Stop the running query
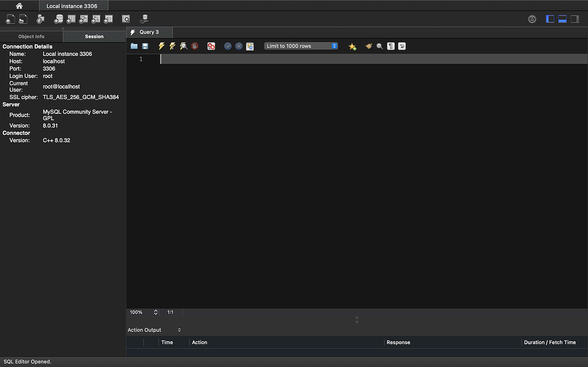This screenshot has height=367, width=588. point(195,46)
